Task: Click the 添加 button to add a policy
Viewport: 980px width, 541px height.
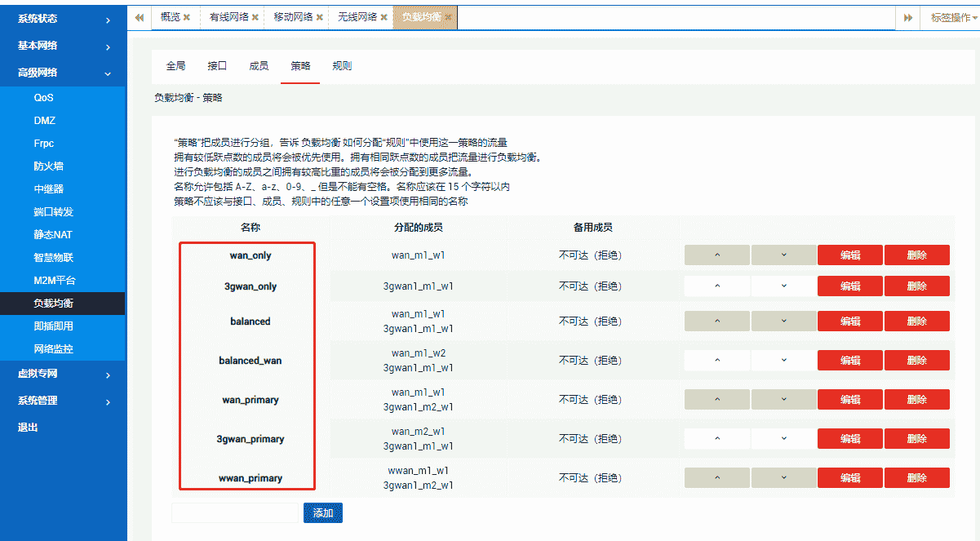Action: tap(322, 512)
